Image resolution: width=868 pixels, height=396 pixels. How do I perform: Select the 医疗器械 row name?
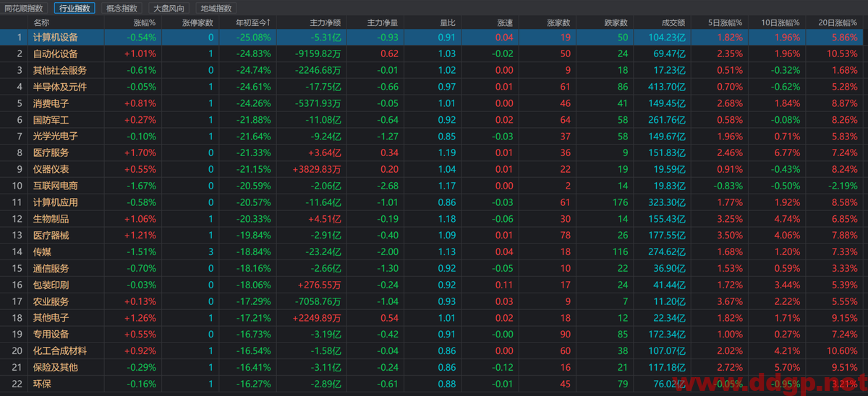51,235
